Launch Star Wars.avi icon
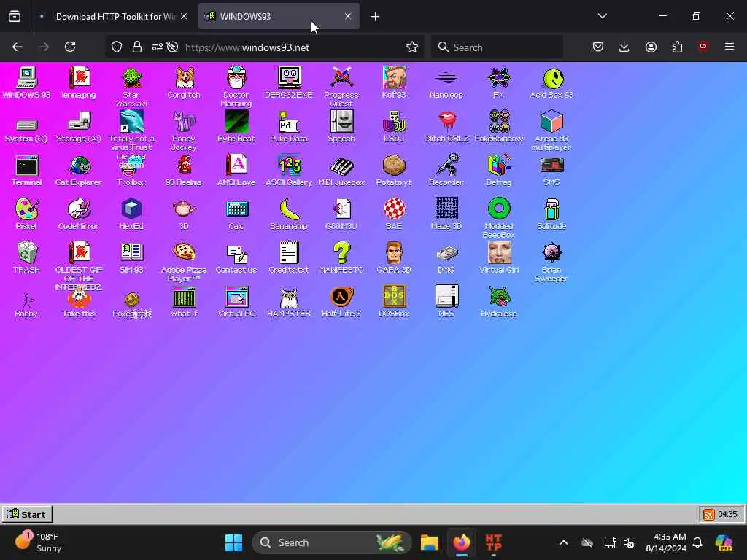Image resolution: width=747 pixels, height=560 pixels. [131, 77]
